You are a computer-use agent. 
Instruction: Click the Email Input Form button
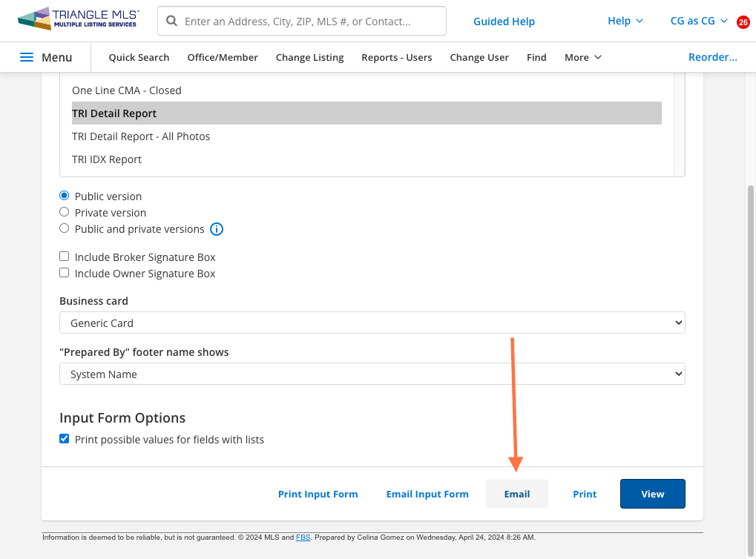(427, 494)
